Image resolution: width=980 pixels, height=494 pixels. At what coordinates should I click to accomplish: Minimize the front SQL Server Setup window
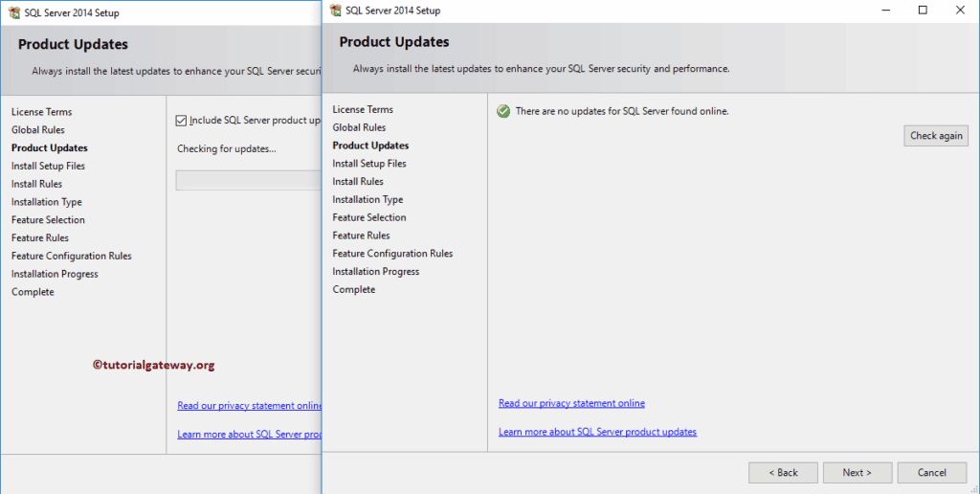click(885, 10)
